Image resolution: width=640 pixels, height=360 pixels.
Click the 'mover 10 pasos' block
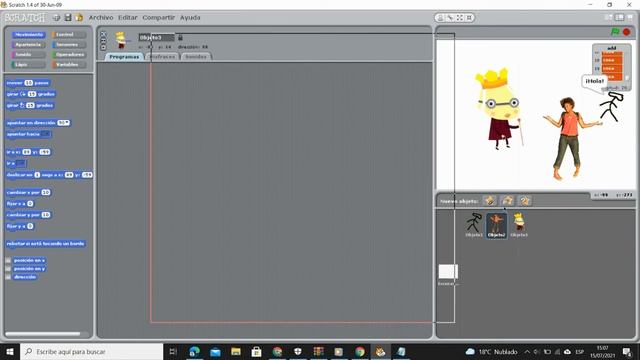(x=28, y=83)
